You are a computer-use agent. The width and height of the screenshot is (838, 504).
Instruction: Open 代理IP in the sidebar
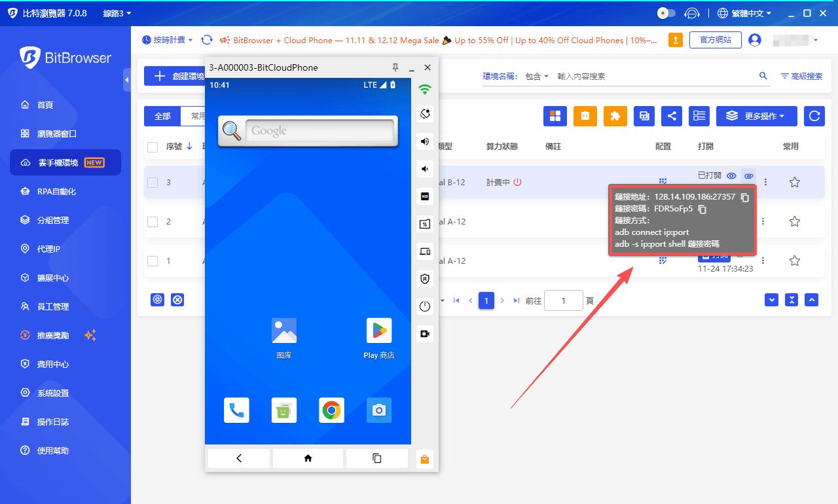(x=48, y=249)
